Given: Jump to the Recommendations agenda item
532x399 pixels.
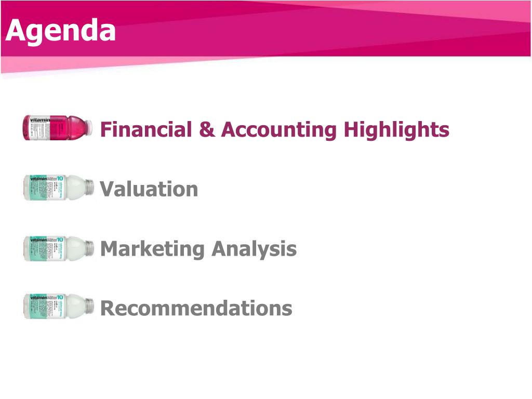Looking at the screenshot, I should tap(196, 309).
